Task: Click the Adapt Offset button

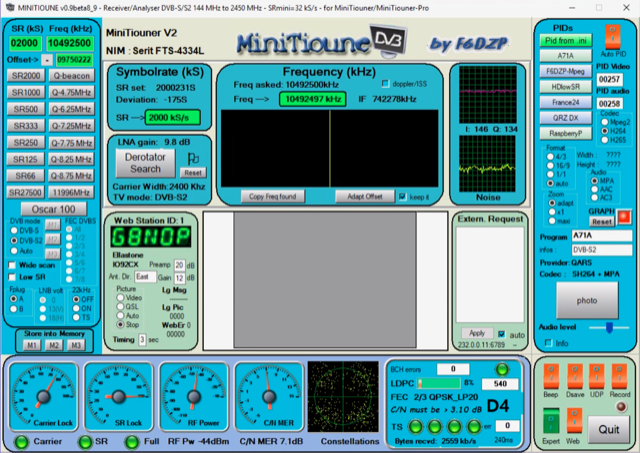Action: click(365, 197)
